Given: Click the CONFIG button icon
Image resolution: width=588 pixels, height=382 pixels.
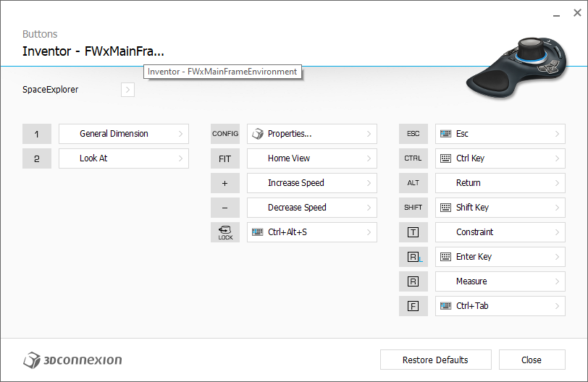Looking at the screenshot, I should [225, 134].
